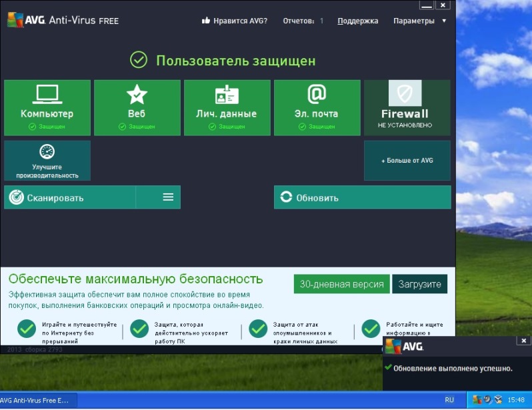Screen dimensions: 532x410
Task: Click Обновить to update definitions
Action: pyautogui.click(x=363, y=197)
